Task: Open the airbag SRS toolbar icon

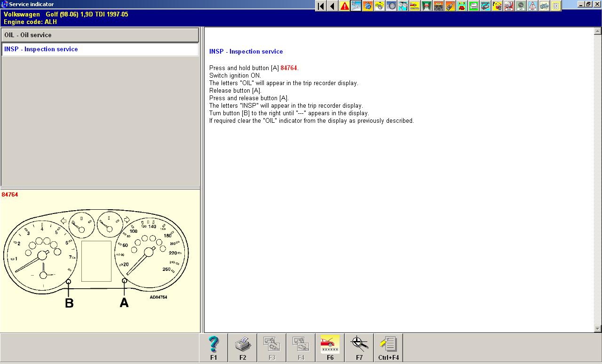Action: [x=509, y=6]
